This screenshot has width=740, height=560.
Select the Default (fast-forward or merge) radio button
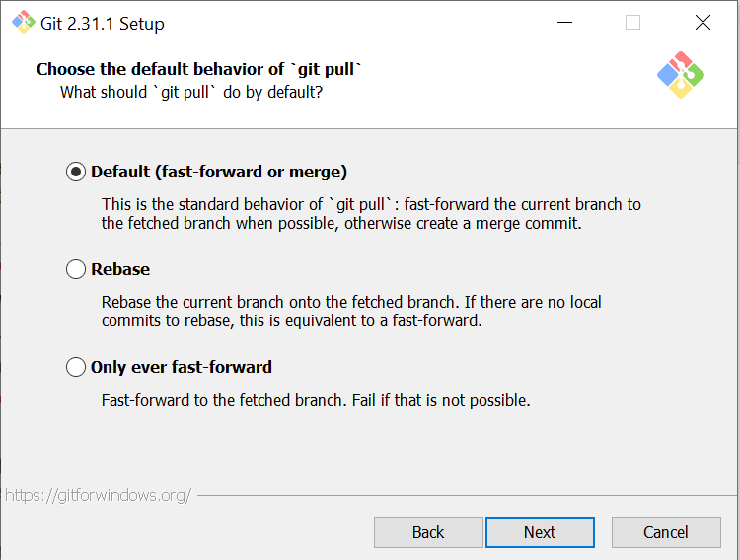pyautogui.click(x=76, y=172)
